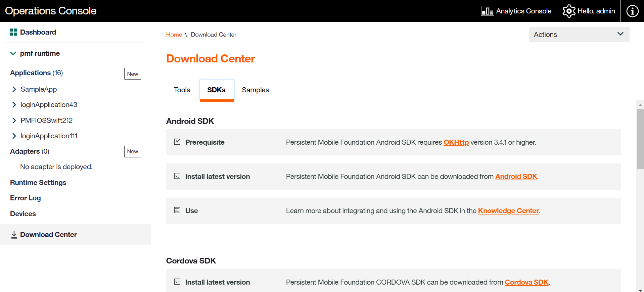Collapse the pmf runtime section

[13, 53]
